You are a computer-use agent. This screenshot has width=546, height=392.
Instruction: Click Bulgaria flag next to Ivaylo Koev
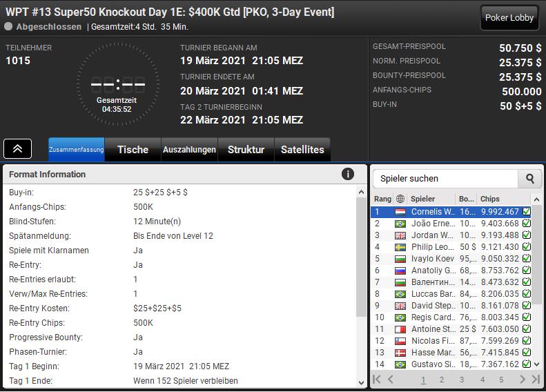[400, 259]
